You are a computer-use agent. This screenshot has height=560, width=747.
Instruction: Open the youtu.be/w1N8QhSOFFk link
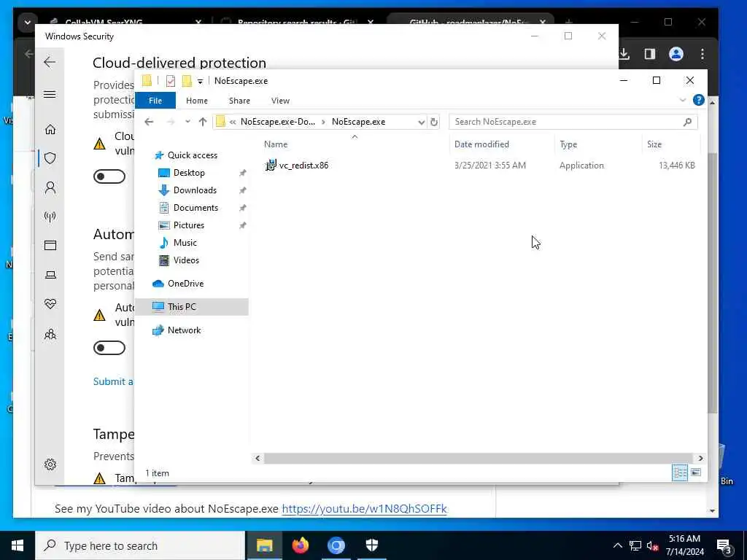pyautogui.click(x=365, y=508)
